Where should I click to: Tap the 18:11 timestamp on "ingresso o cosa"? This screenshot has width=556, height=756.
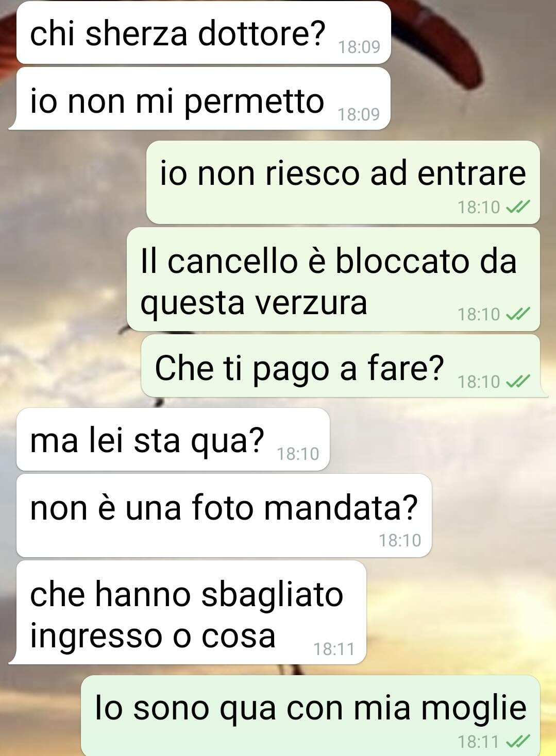tap(334, 649)
